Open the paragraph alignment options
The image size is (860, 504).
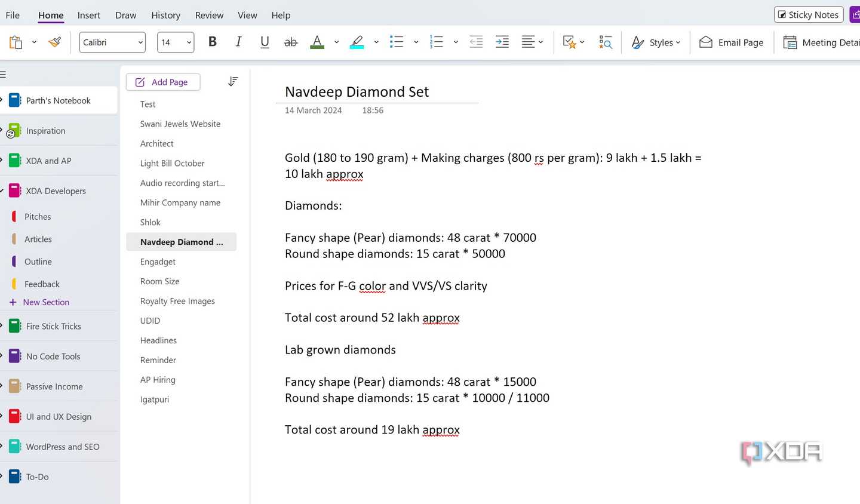532,42
